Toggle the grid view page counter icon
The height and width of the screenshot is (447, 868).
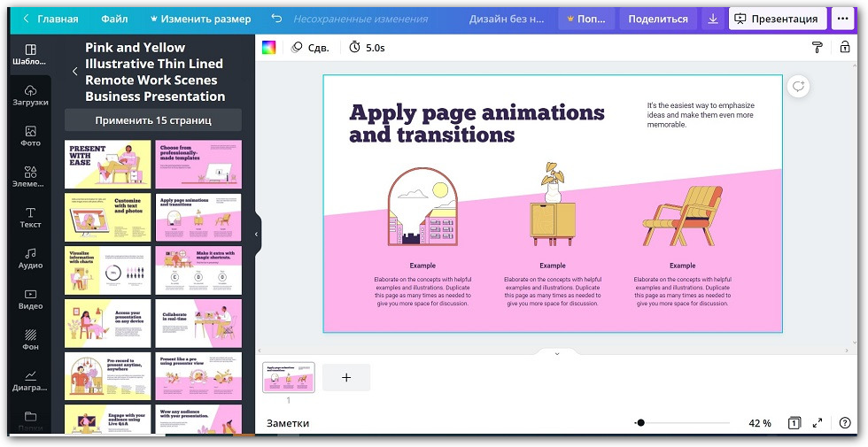coord(794,423)
